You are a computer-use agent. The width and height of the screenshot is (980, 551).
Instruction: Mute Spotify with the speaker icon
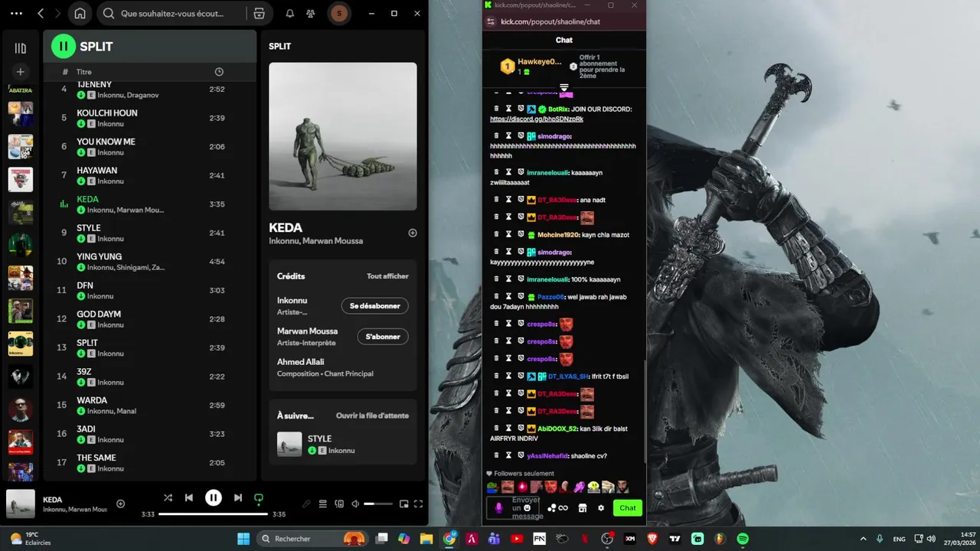point(355,504)
